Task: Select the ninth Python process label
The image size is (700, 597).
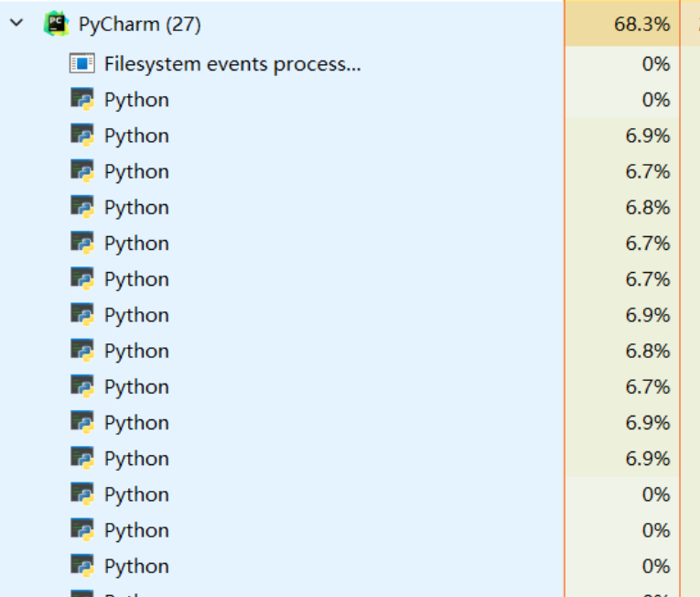Action: tap(136, 387)
